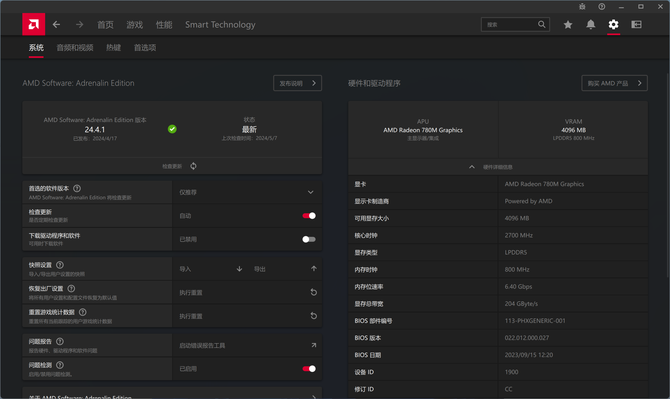Open the 性能 tab
The width and height of the screenshot is (670, 399).
164,25
